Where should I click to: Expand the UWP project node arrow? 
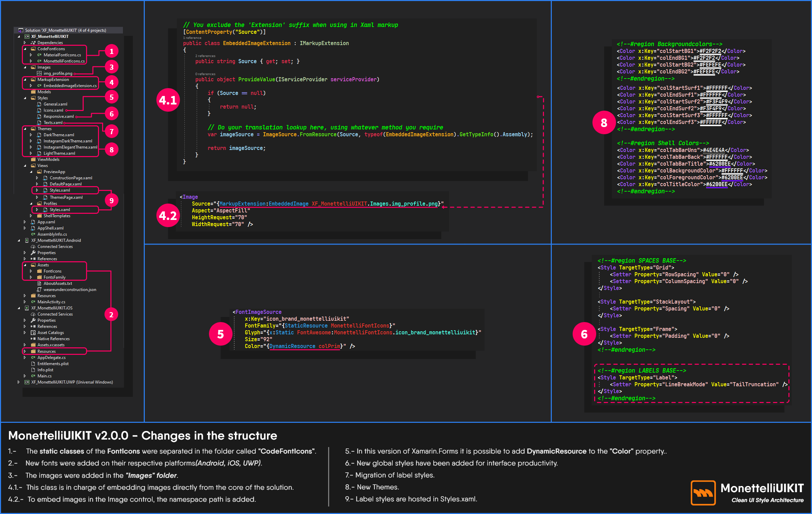(19, 382)
